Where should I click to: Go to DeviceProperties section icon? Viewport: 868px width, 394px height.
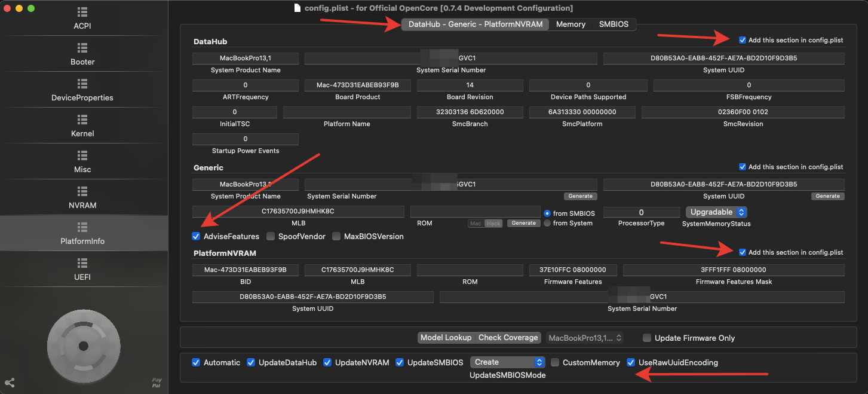click(x=82, y=84)
